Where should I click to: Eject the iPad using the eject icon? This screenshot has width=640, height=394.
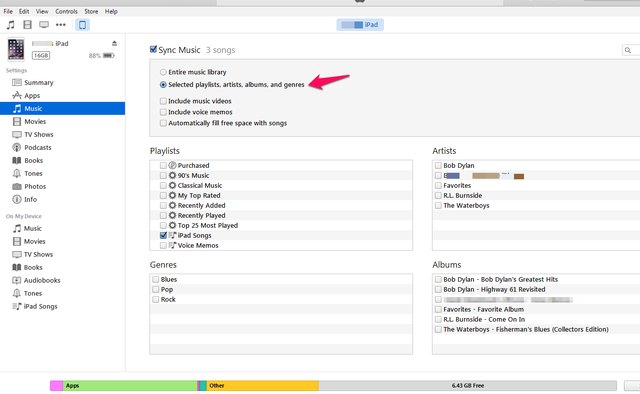pyautogui.click(x=114, y=43)
